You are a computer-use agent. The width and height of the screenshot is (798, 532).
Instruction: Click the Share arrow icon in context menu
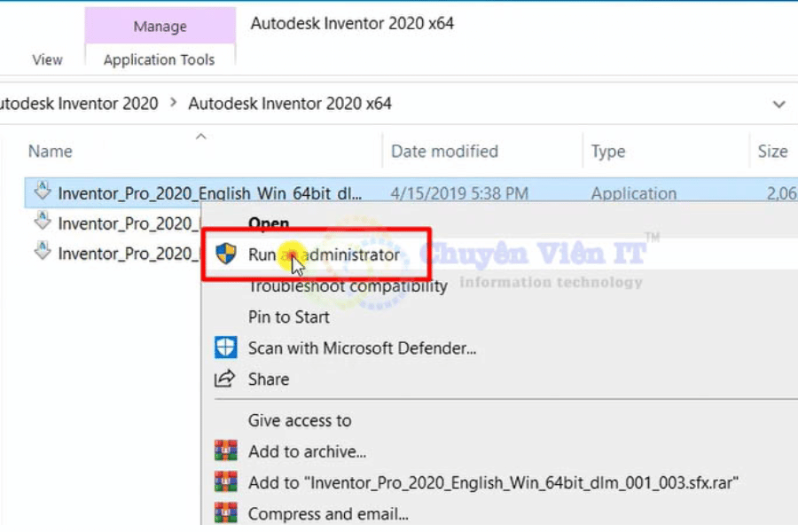[226, 379]
